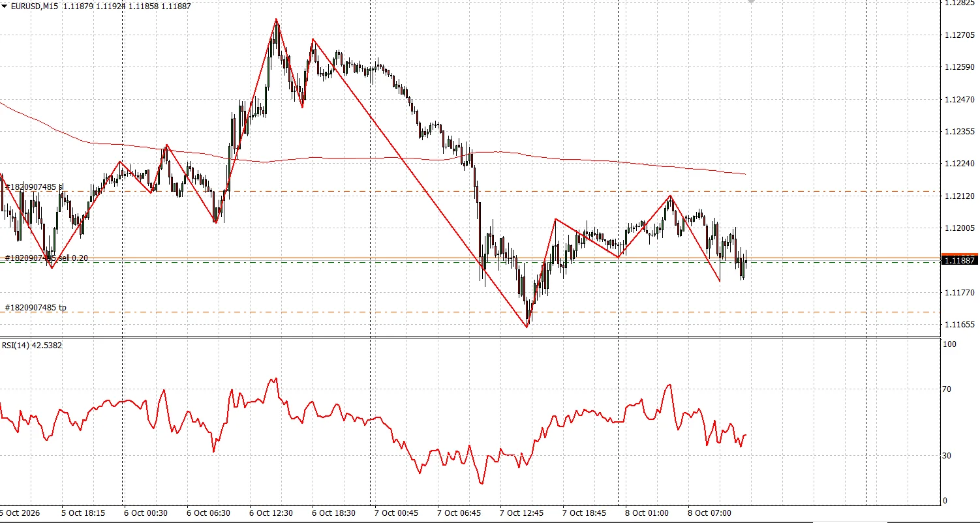Screen dimensions: 980x523
Task: Click the 6 Oct 12:30 time label
Action: point(271,513)
